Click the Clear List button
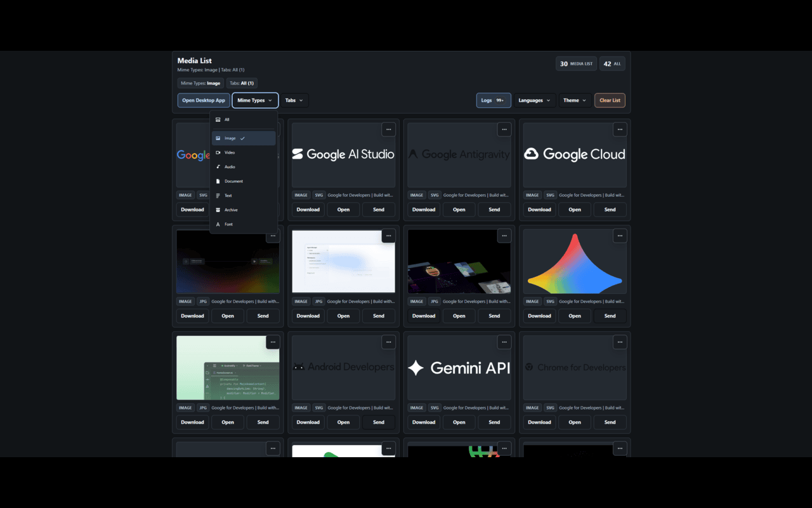Viewport: 812px width, 508px height. pos(610,100)
